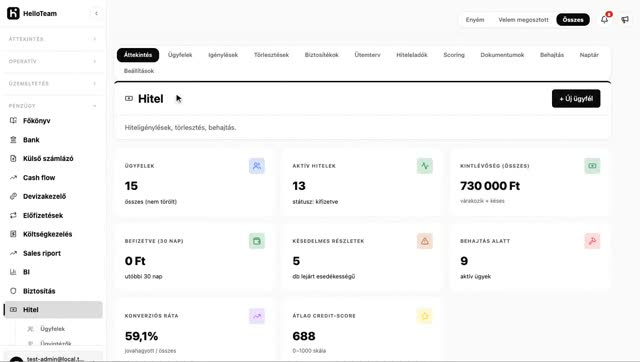Viewport: 640px width, 362px height.
Task: Expand the Áttekintés sidebar section
Action: click(52, 39)
